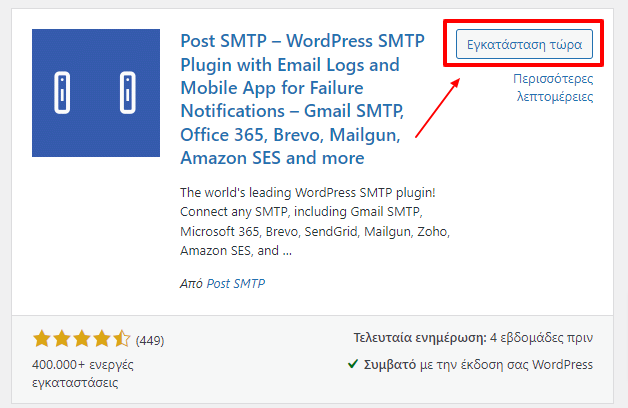
Task: Click the star rating icons
Action: 82,339
